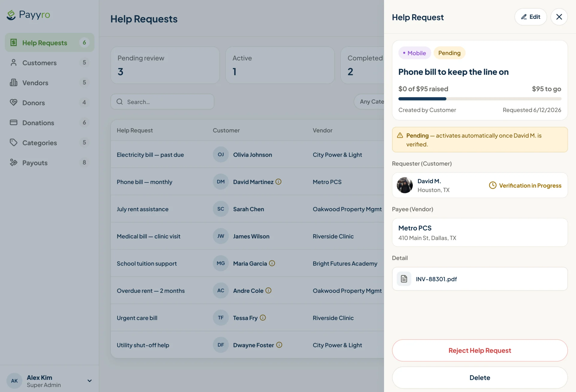Click the Customers person icon in sidebar

(x=13, y=62)
